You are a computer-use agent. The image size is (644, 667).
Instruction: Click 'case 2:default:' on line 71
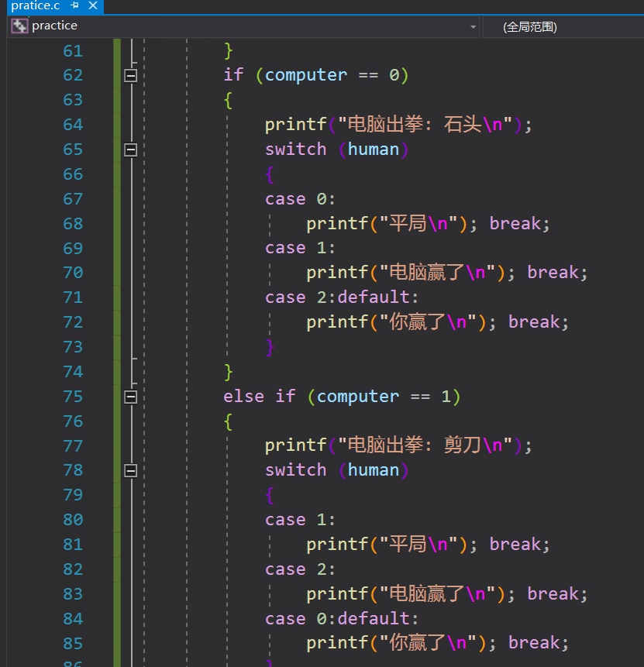[342, 297]
